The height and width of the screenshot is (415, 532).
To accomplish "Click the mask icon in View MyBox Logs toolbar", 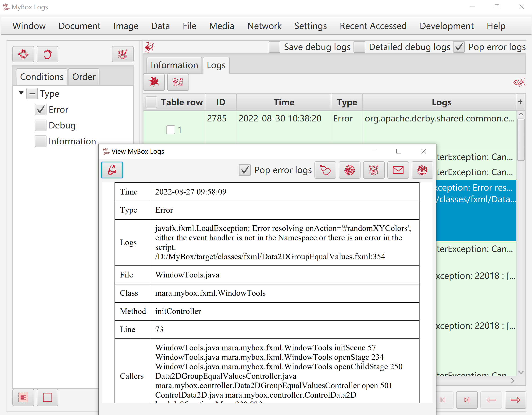I will (x=374, y=170).
